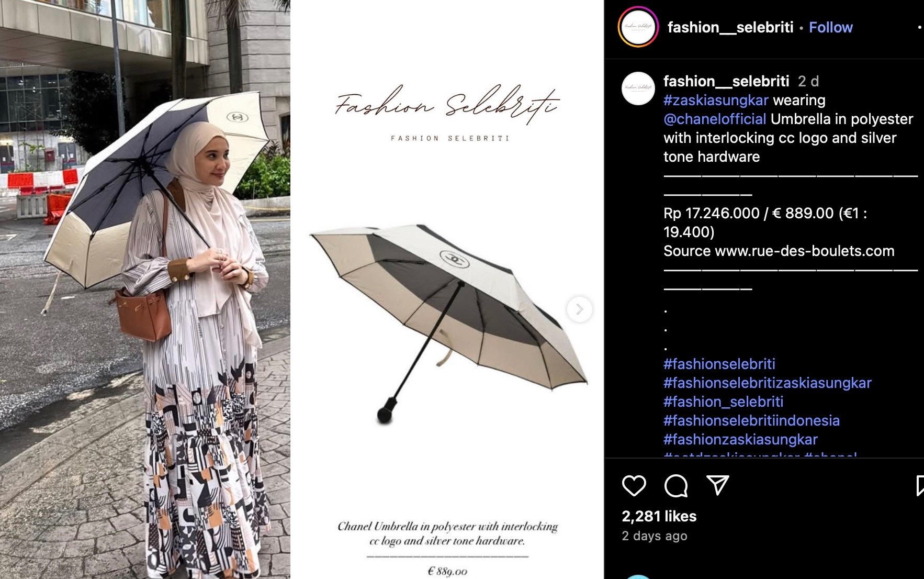The height and width of the screenshot is (579, 924).
Task: Like the post with heart icon
Action: coord(634,486)
